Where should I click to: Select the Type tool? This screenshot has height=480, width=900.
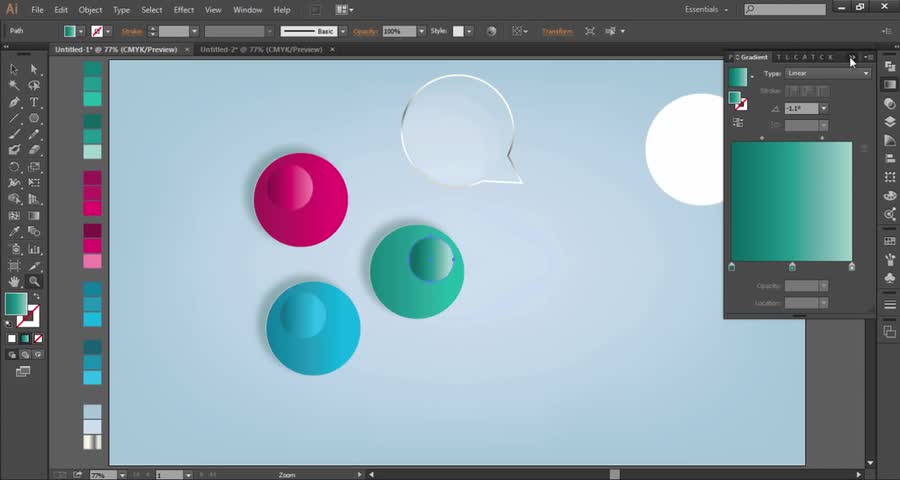click(x=34, y=102)
